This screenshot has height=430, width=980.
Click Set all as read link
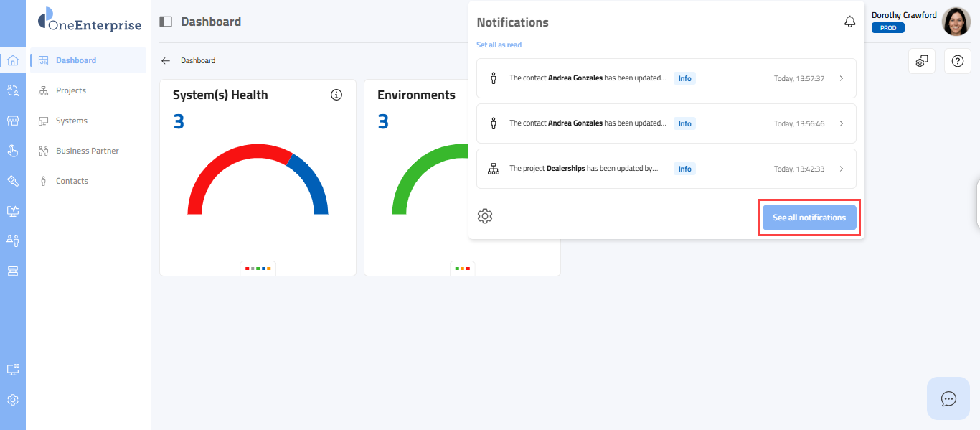[499, 45]
